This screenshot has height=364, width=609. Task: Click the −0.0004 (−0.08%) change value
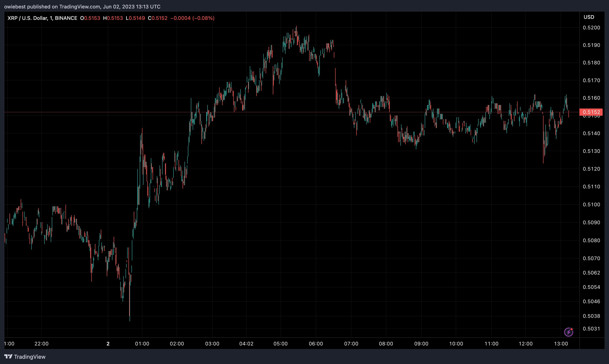click(192, 18)
